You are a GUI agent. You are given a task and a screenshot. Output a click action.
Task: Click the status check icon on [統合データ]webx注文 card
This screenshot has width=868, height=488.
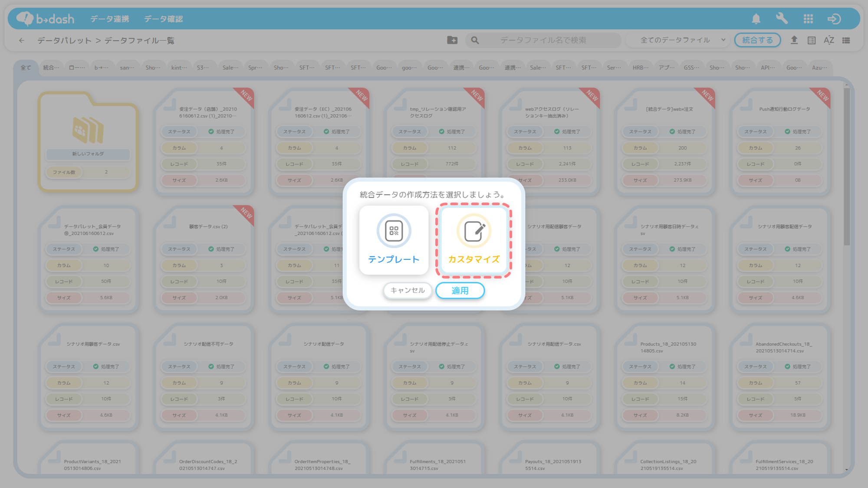pos(672,131)
